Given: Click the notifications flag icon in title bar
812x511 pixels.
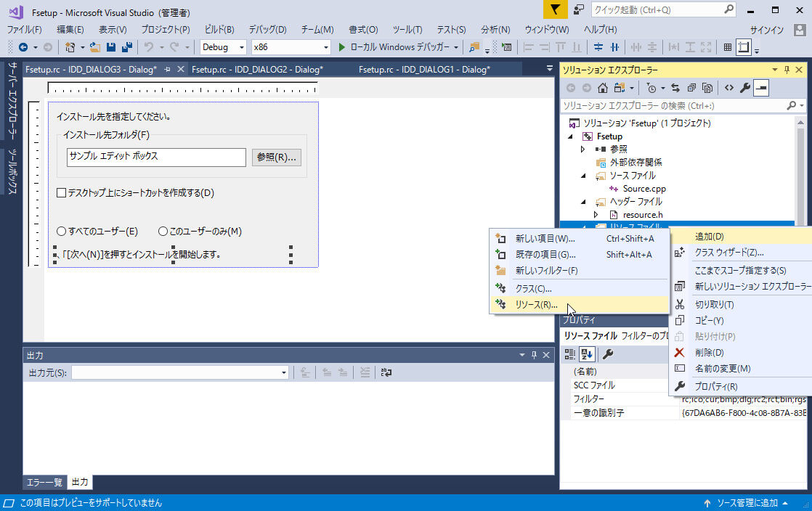Looking at the screenshot, I should (555, 10).
